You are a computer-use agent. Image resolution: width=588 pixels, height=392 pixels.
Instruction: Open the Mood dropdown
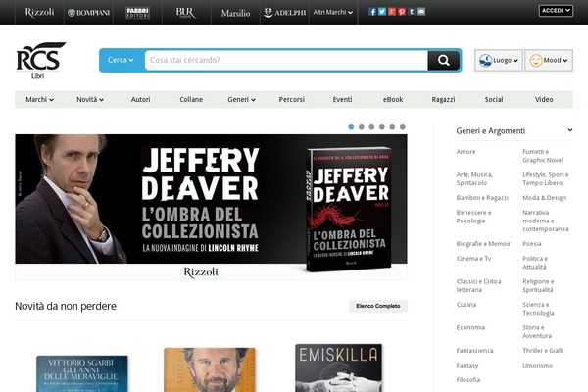[549, 60]
